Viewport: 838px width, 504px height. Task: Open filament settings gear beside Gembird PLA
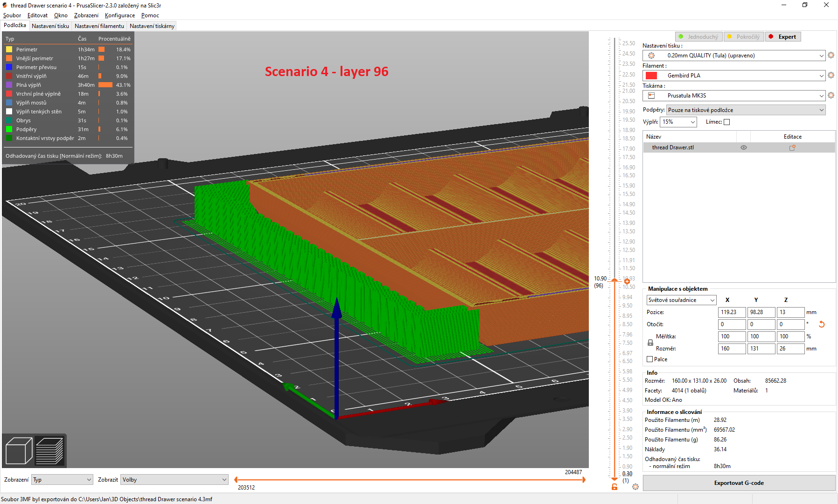pyautogui.click(x=831, y=75)
